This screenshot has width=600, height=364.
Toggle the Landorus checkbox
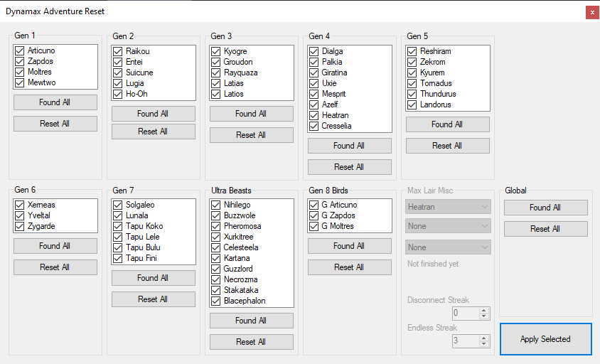pos(412,105)
